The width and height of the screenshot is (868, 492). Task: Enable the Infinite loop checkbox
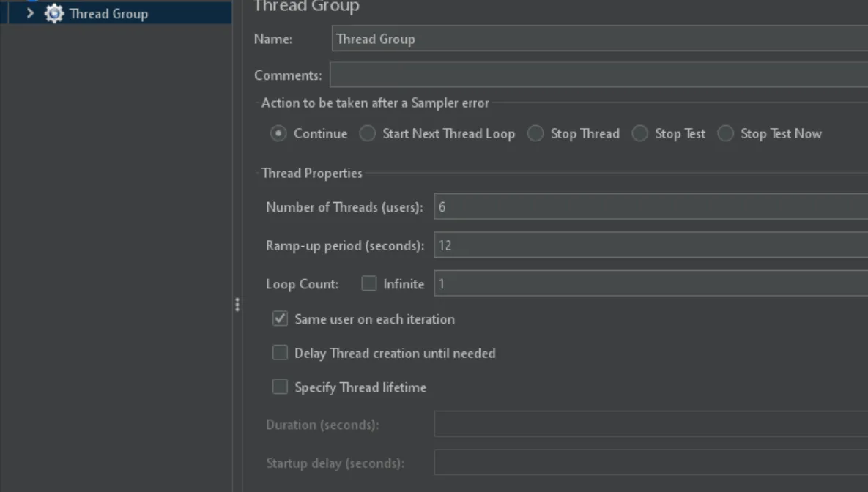point(369,284)
